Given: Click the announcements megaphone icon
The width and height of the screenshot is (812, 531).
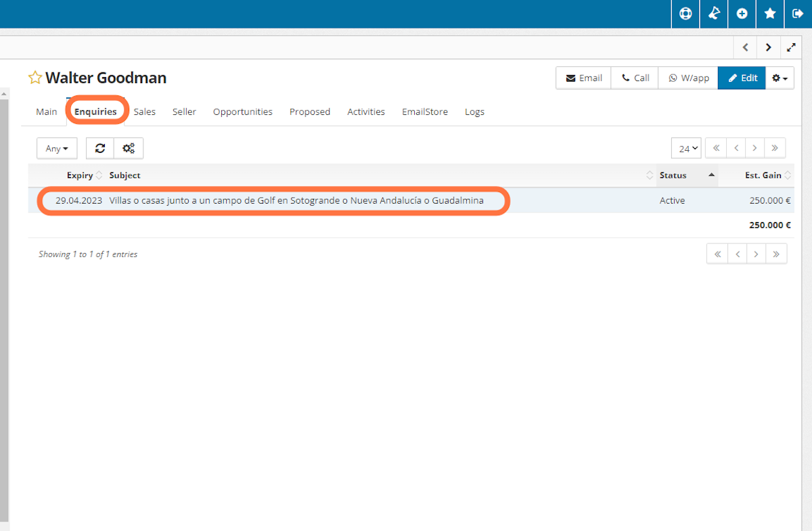Looking at the screenshot, I should (x=713, y=14).
